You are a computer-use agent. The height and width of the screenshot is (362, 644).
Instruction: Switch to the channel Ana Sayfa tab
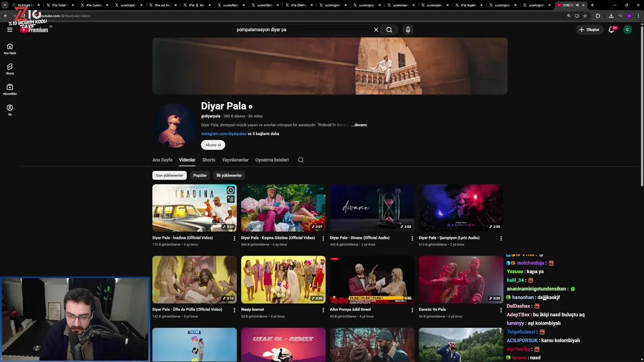163,160
